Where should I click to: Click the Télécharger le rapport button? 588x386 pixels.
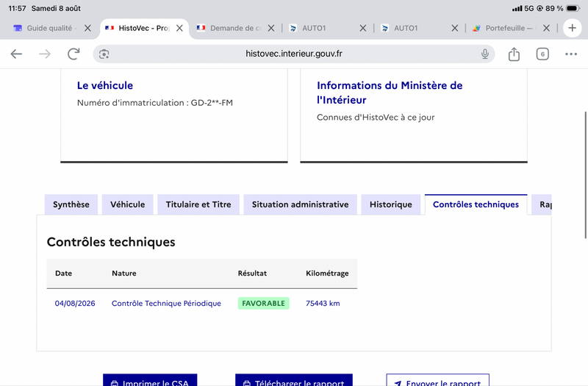click(293, 380)
